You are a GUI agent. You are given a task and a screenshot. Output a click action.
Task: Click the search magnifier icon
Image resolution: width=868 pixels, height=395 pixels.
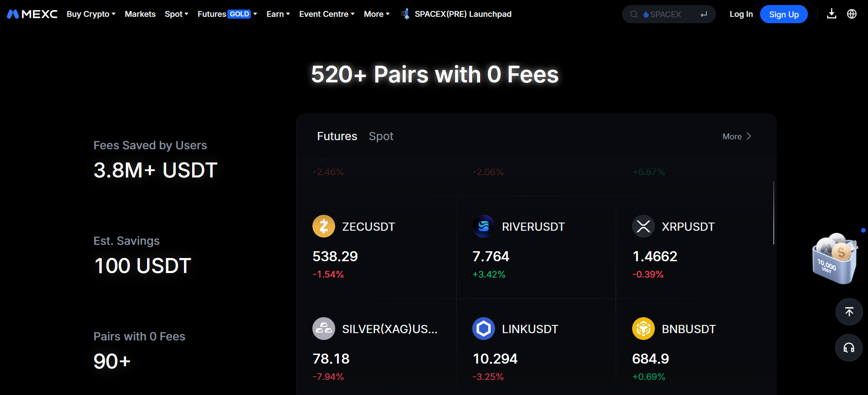point(633,14)
